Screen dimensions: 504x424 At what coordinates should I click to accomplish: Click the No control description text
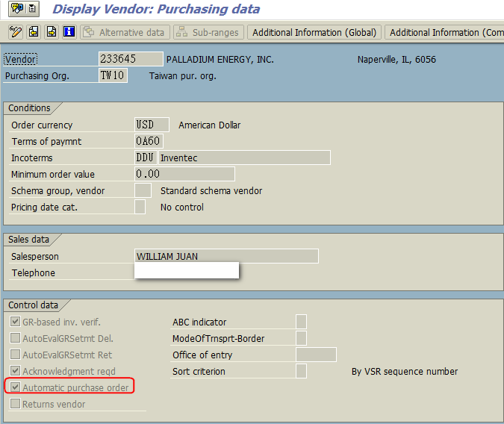(182, 208)
